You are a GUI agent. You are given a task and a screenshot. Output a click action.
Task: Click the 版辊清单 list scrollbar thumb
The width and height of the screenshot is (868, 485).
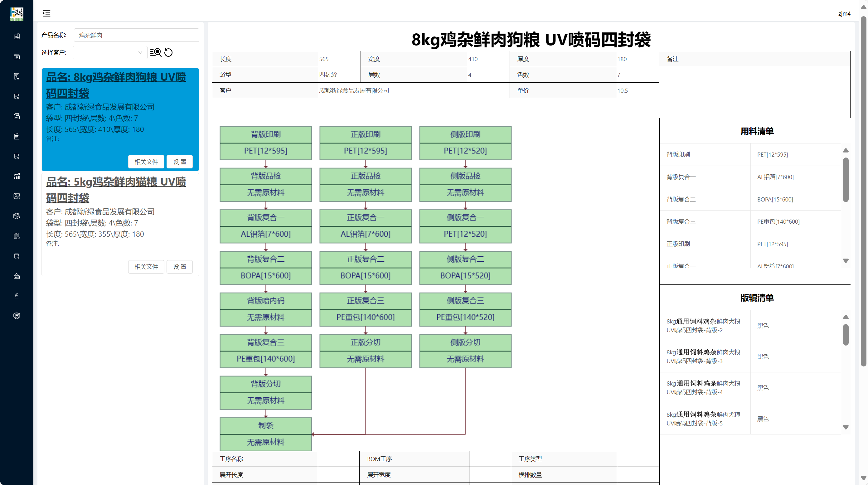point(846,335)
